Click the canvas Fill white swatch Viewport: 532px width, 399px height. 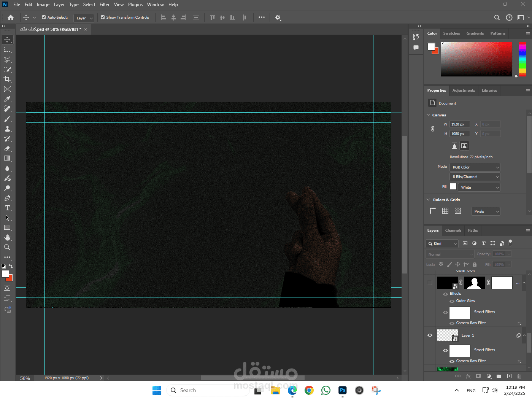453,186
